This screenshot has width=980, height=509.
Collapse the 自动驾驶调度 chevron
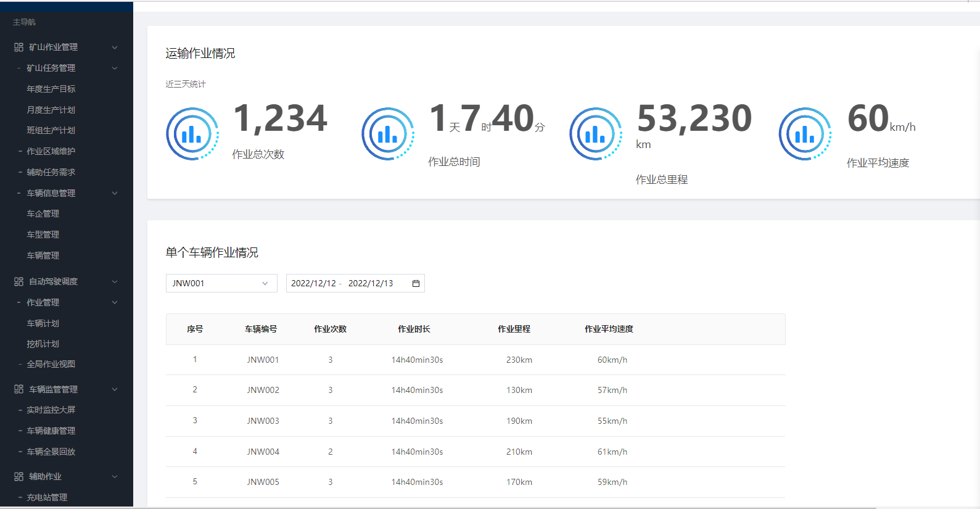[115, 282]
